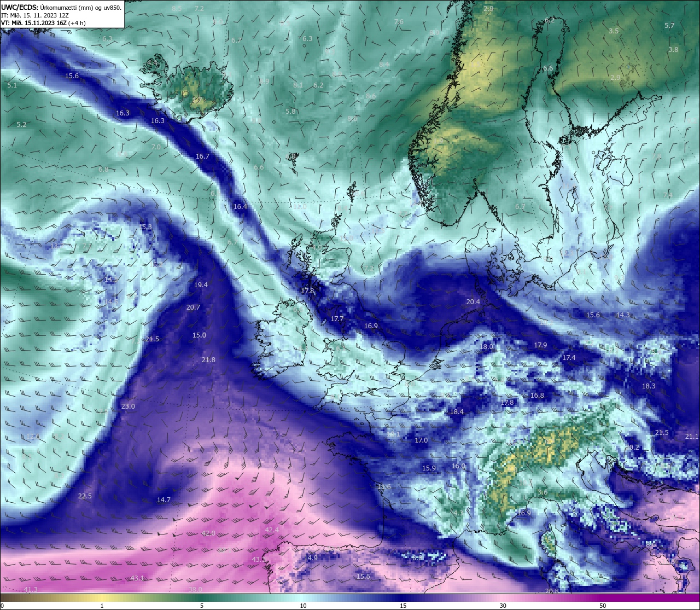This screenshot has height=610, width=700.
Task: Click the map value '17.9'
Action: tap(540, 345)
